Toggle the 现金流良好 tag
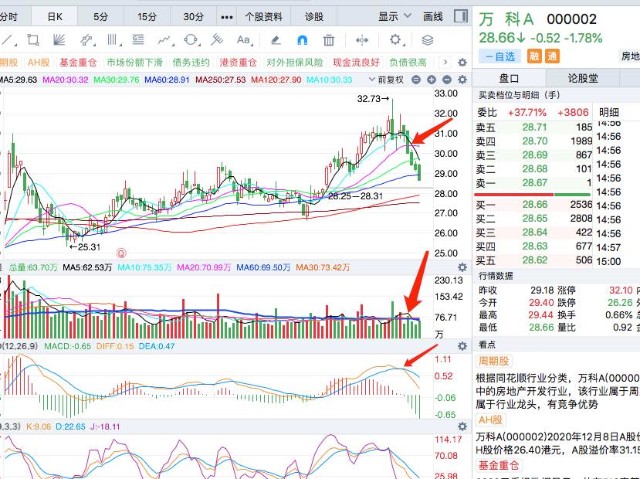Screen dimensions: 640x479 tap(356, 62)
